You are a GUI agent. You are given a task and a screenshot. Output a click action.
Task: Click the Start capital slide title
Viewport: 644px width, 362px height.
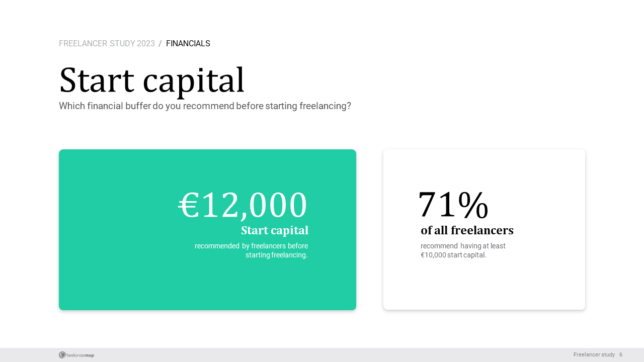[x=152, y=80]
